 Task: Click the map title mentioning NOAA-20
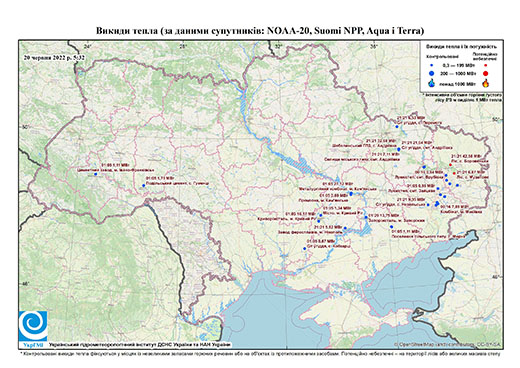pyautogui.click(x=260, y=31)
